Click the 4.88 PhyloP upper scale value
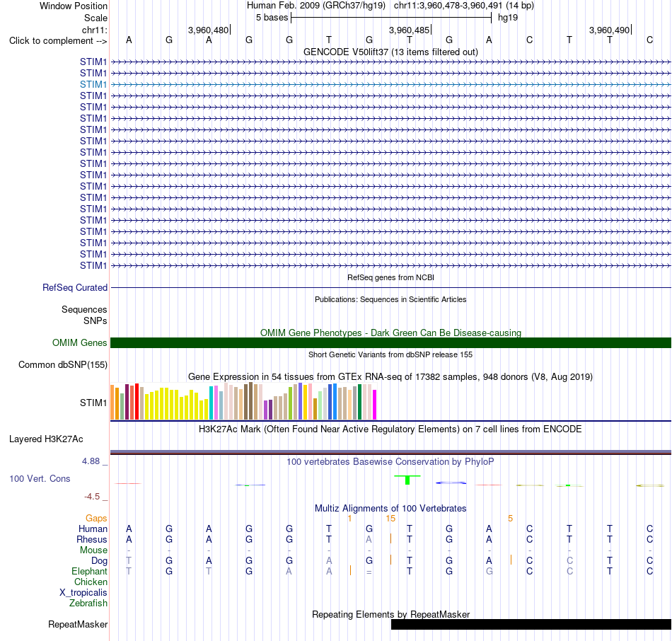This screenshot has height=641, width=672. pos(91,461)
